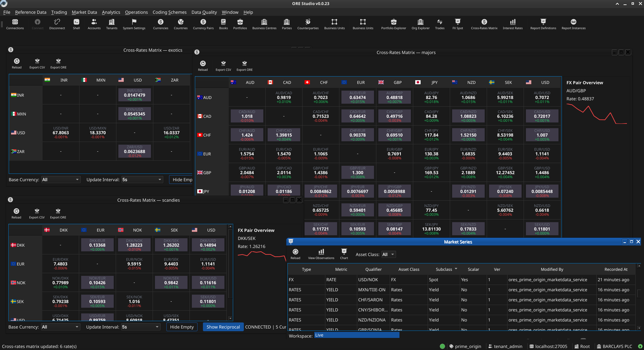The height and width of the screenshot is (350, 644).
Task: Open the Trading menu
Action: (59, 12)
